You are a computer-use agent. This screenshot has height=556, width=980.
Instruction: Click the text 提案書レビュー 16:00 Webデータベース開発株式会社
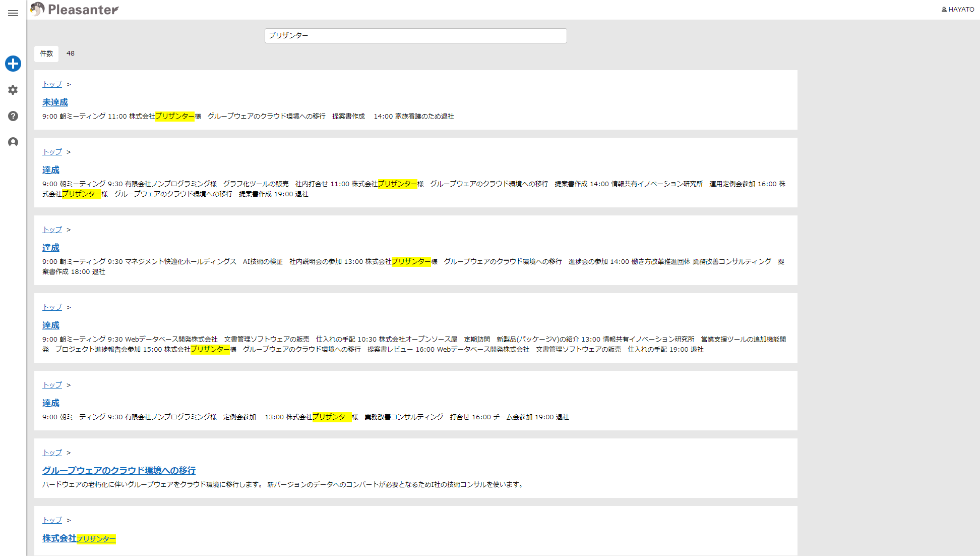click(x=448, y=350)
